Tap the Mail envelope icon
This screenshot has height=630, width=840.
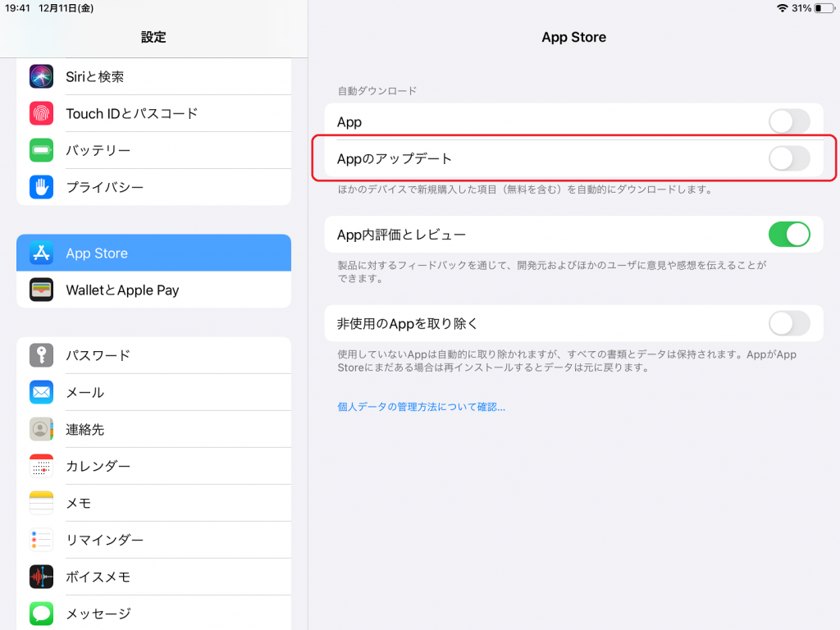click(x=41, y=392)
